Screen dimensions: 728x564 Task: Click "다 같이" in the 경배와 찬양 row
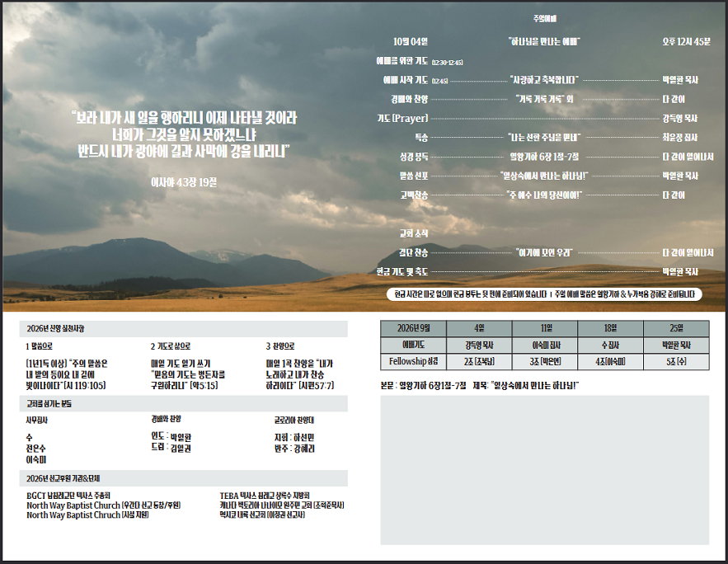674,99
